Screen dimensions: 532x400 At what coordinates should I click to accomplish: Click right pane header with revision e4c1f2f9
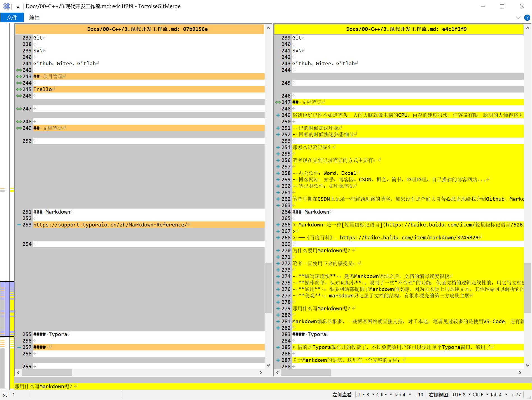click(x=398, y=29)
